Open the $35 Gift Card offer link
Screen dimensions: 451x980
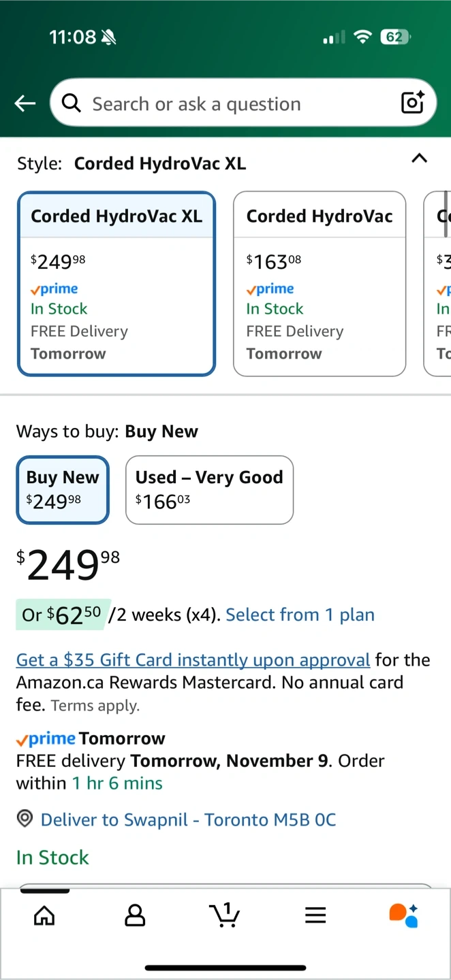click(193, 659)
